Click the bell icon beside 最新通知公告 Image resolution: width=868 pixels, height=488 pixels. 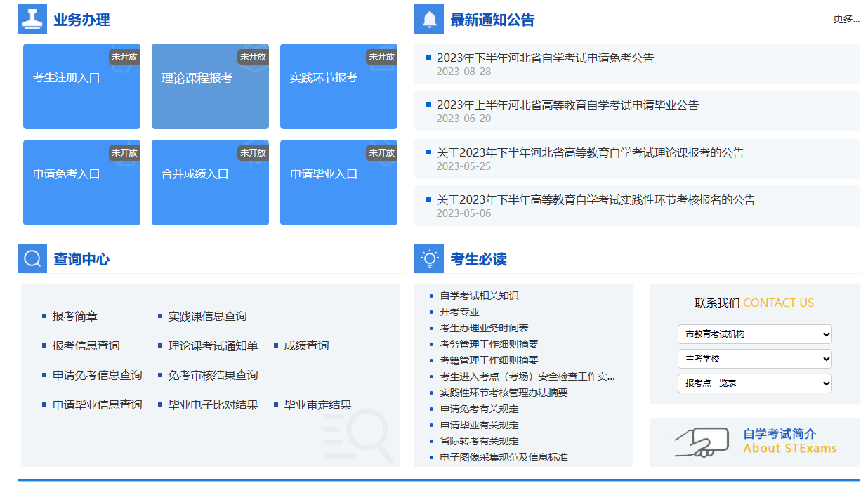tap(429, 19)
